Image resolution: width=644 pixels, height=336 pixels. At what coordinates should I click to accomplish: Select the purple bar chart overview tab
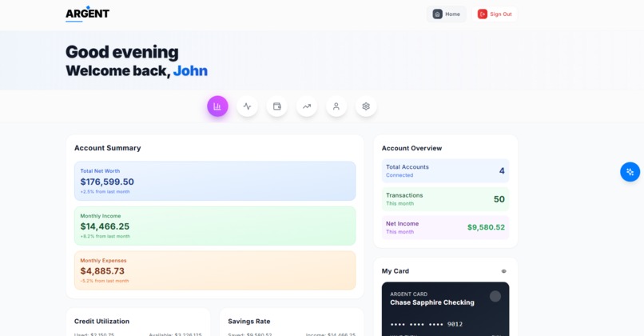click(217, 106)
